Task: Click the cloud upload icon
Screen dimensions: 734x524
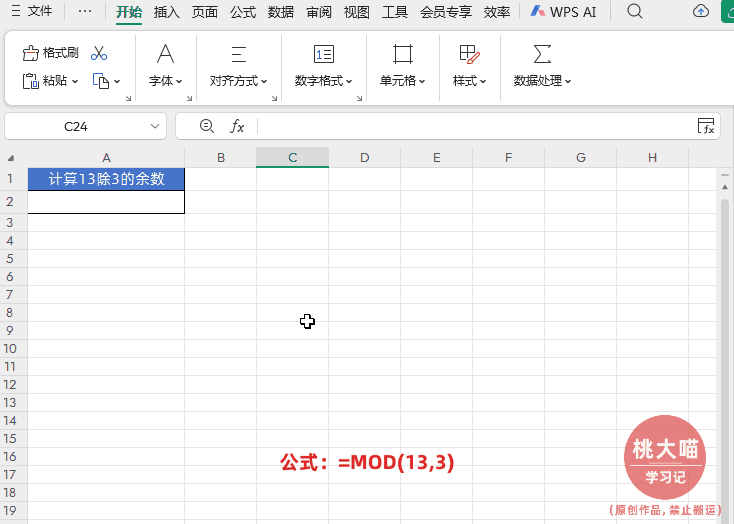Action: click(x=701, y=11)
